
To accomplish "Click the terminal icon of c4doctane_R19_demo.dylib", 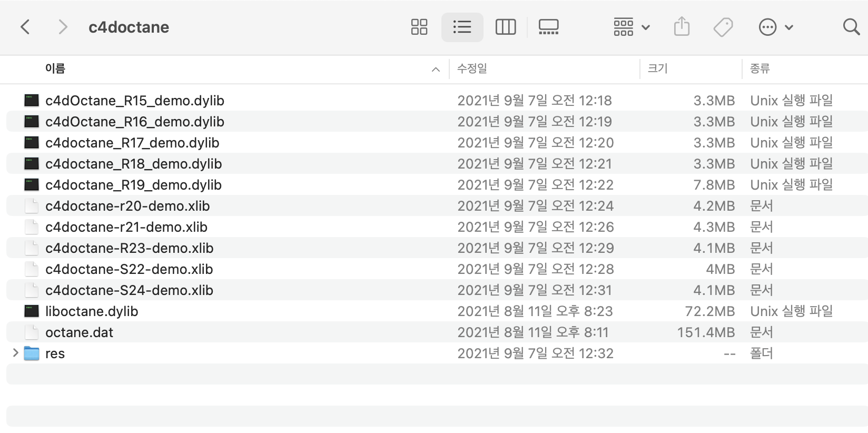I will [32, 184].
